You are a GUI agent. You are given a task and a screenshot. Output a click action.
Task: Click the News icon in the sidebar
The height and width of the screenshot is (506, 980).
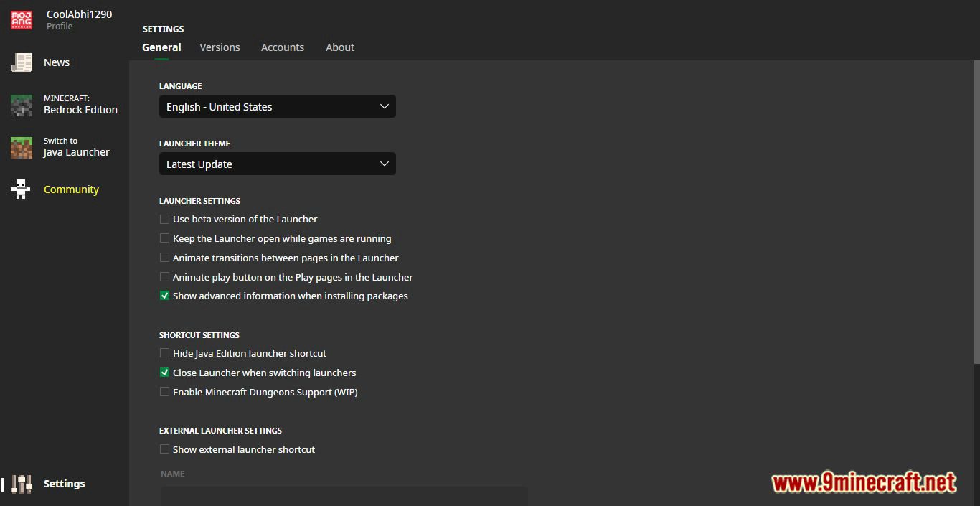[21, 62]
